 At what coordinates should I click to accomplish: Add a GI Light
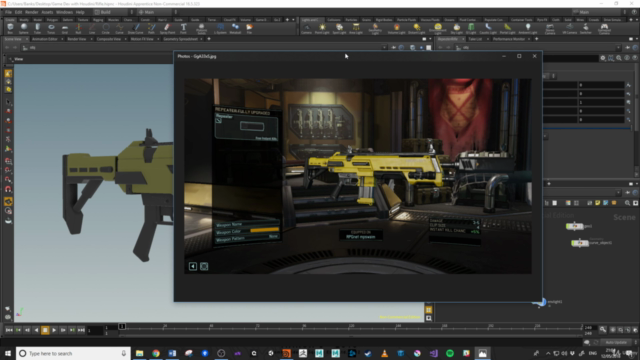tap(471, 29)
